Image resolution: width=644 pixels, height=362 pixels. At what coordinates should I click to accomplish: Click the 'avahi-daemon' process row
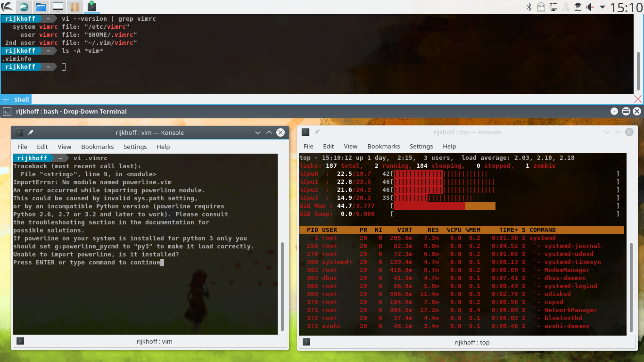point(462,326)
